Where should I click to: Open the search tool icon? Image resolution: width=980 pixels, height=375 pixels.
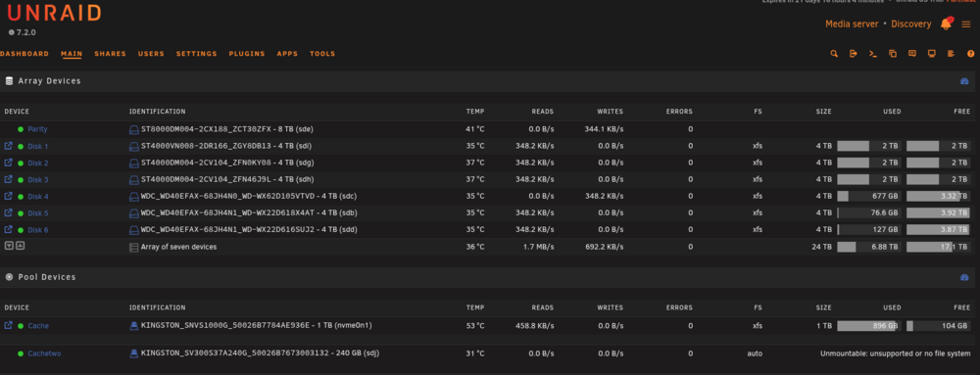834,54
